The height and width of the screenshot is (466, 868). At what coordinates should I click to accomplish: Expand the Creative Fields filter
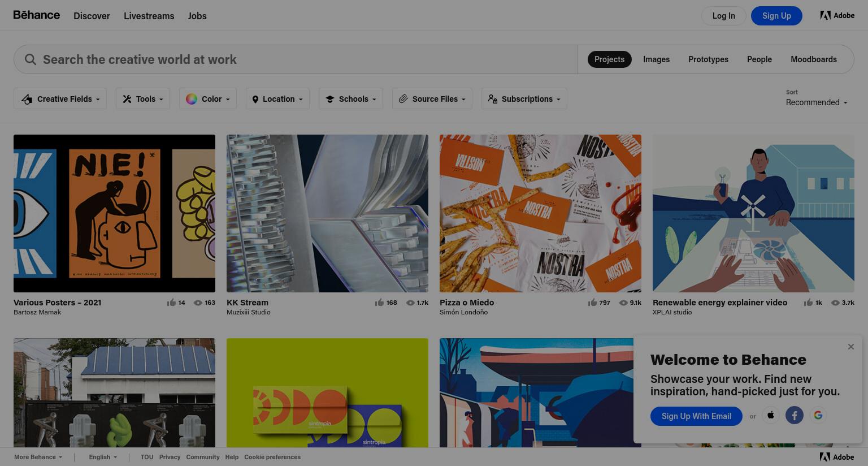[60, 99]
